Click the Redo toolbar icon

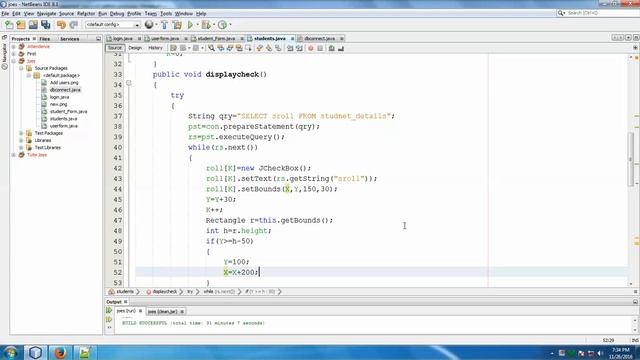73,25
